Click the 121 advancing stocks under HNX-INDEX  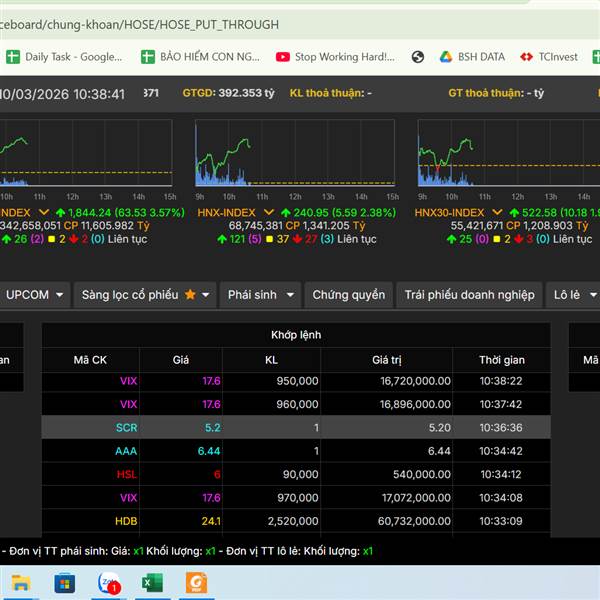pyautogui.click(x=236, y=239)
